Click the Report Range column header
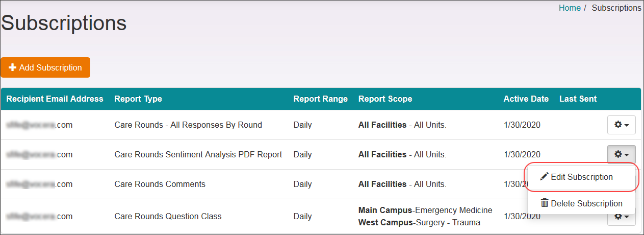This screenshot has width=644, height=235. [320, 99]
